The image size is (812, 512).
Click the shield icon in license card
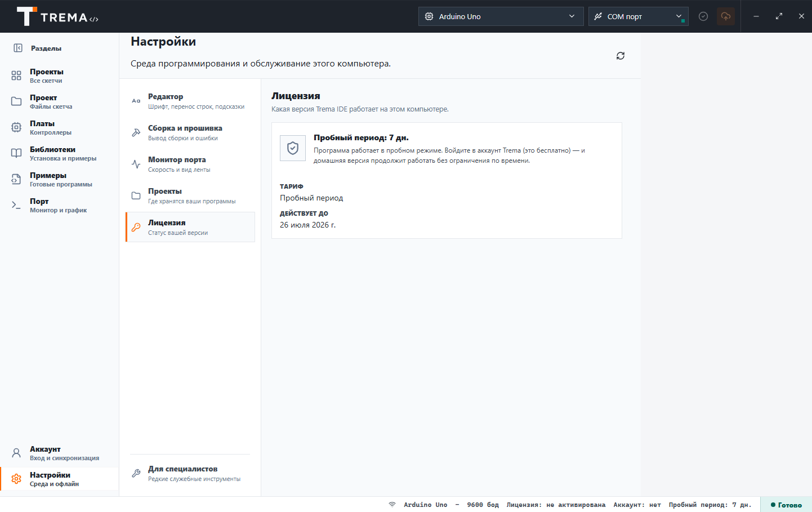[x=293, y=148]
